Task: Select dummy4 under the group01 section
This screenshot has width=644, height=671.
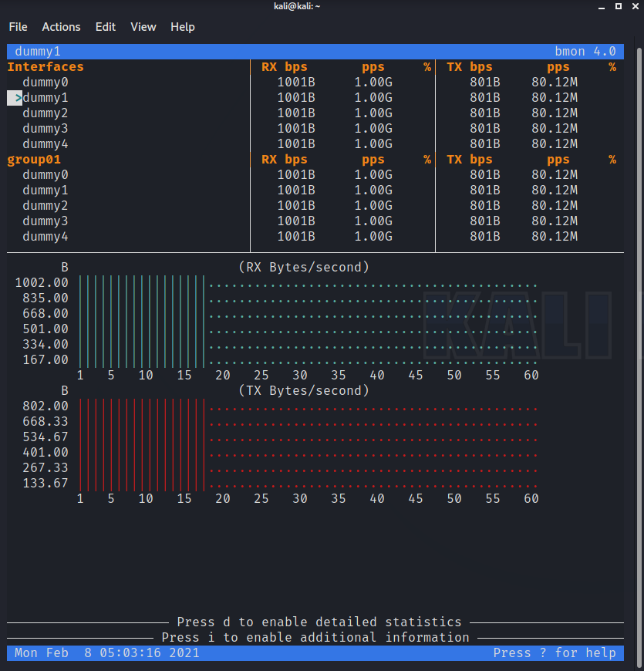Action: click(x=46, y=237)
